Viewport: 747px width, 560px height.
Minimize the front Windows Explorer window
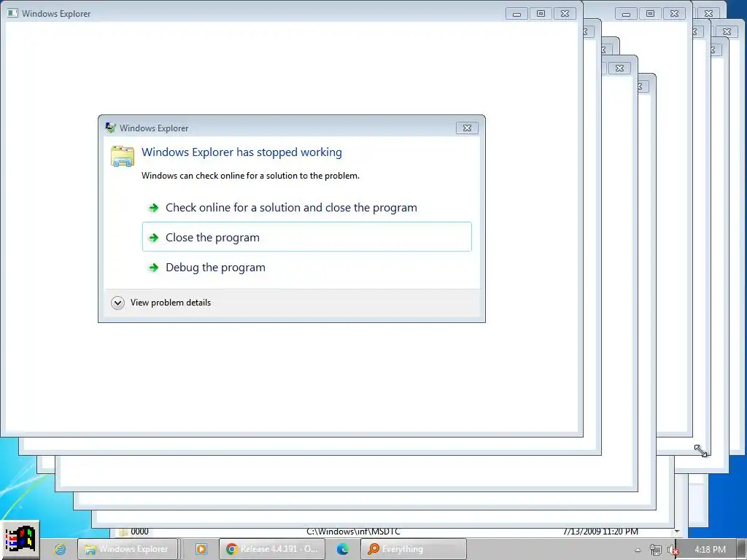517,14
